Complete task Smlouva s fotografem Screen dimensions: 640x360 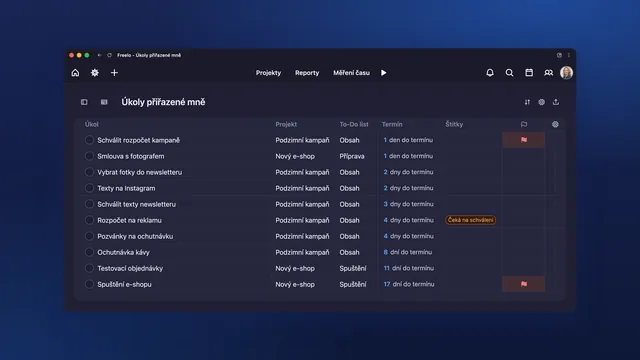click(x=89, y=156)
